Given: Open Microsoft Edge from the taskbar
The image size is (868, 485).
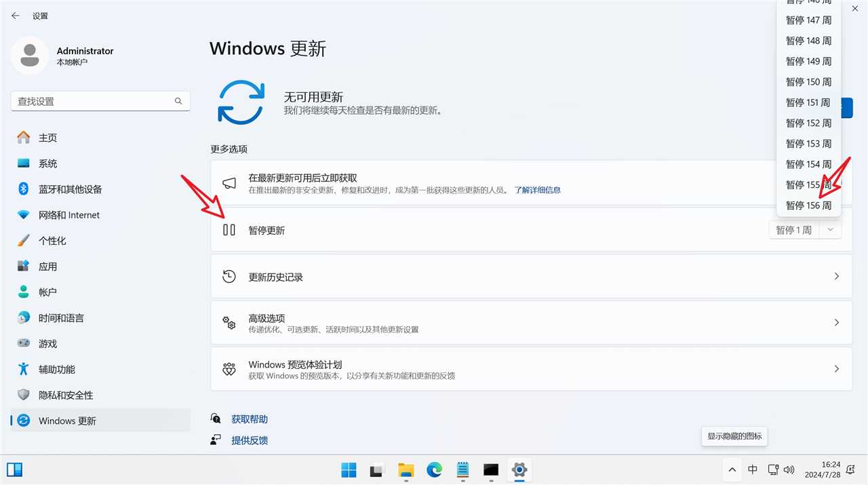Looking at the screenshot, I should point(434,469).
